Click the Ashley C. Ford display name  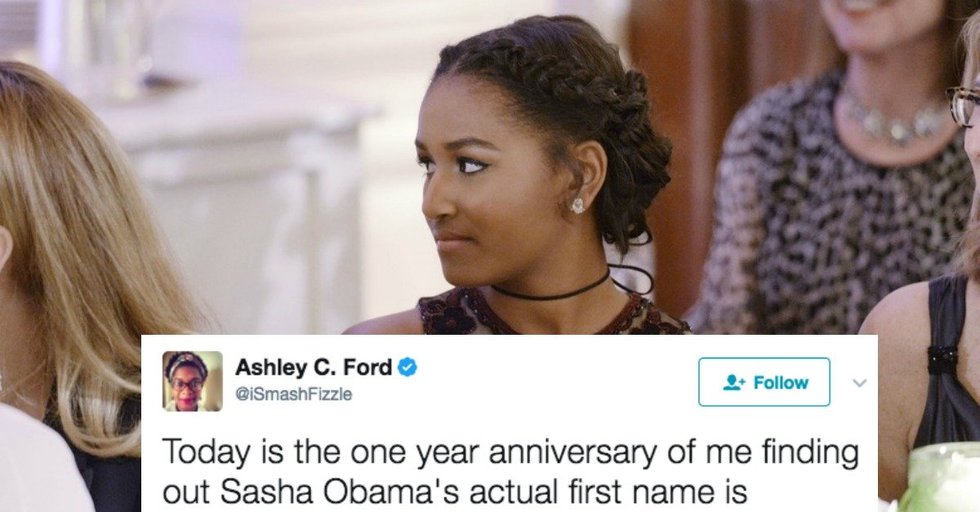[x=314, y=367]
